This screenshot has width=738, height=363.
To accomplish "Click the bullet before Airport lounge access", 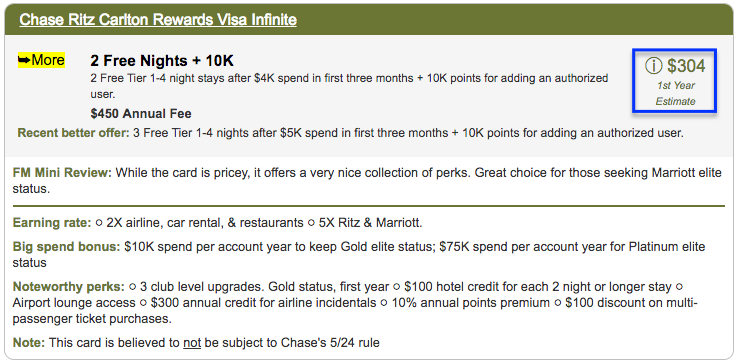I will point(679,286).
